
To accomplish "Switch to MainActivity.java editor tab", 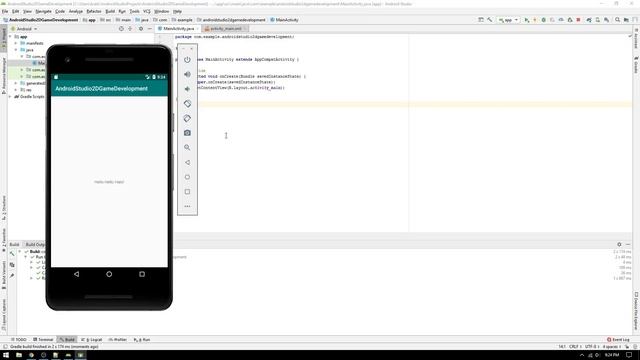I will click(178, 29).
